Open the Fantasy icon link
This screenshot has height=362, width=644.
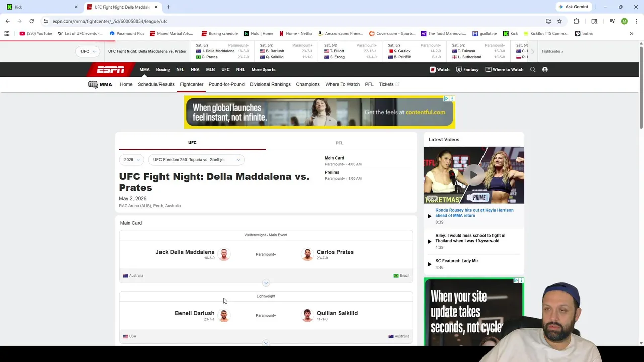467,70
